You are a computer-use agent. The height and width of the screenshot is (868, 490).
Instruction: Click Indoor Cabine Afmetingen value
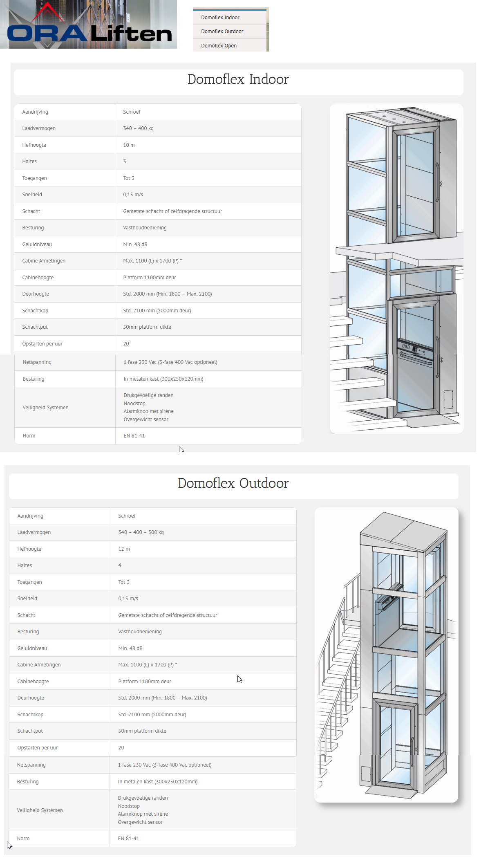(x=152, y=261)
